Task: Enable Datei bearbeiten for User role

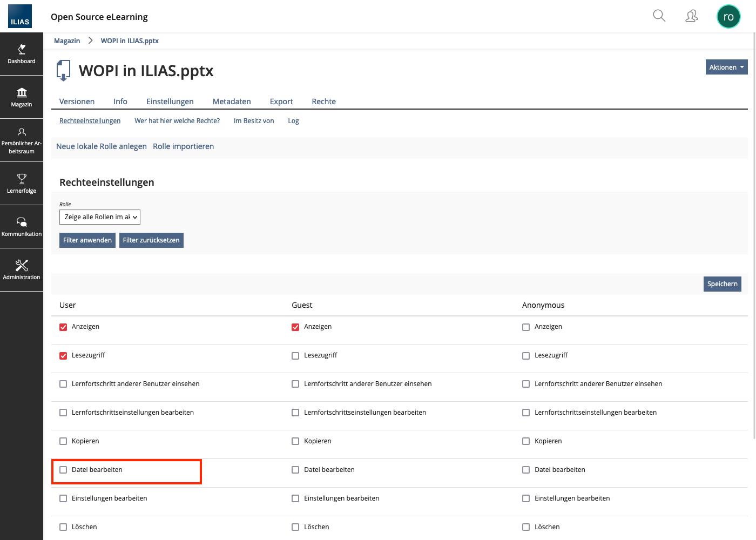Action: point(63,470)
